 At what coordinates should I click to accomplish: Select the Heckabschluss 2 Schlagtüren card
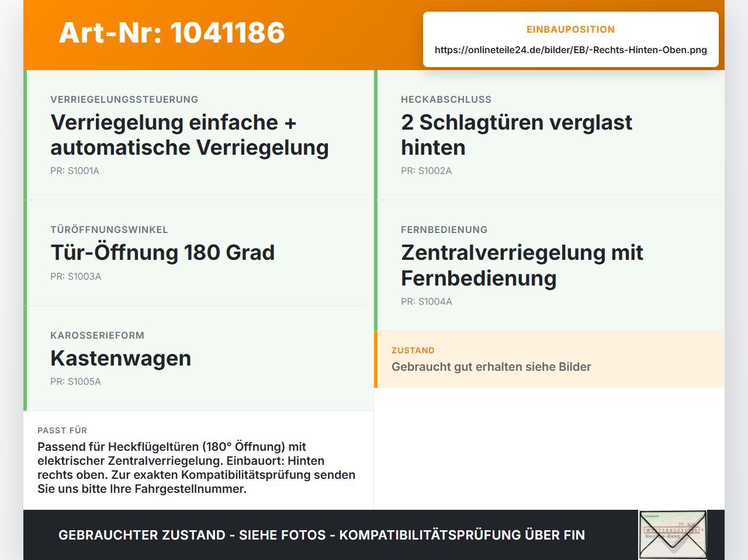[549, 135]
